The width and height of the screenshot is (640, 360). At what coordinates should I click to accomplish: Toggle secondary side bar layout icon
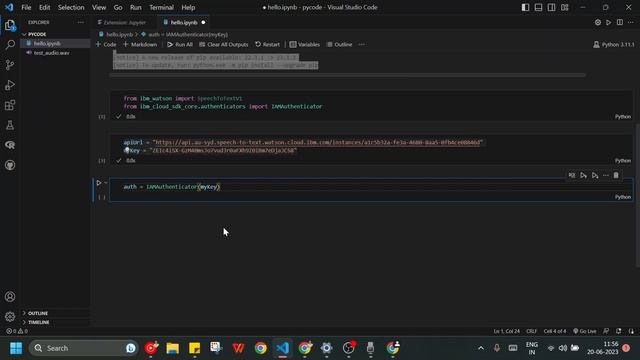(551, 7)
